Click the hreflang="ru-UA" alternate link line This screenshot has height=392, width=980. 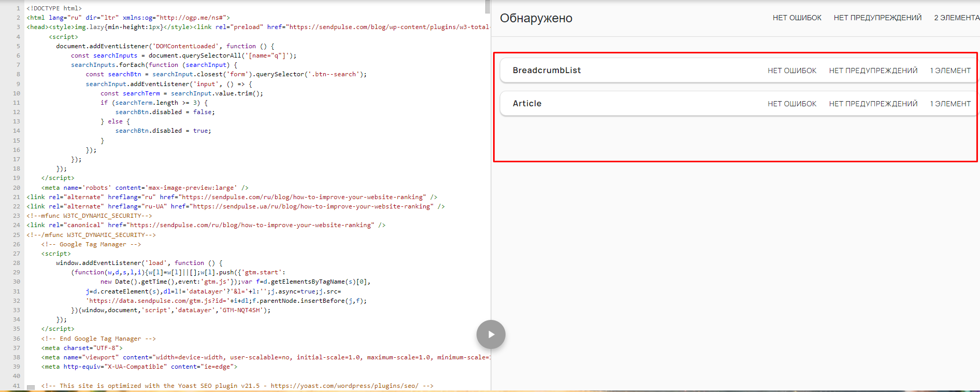pyautogui.click(x=236, y=206)
